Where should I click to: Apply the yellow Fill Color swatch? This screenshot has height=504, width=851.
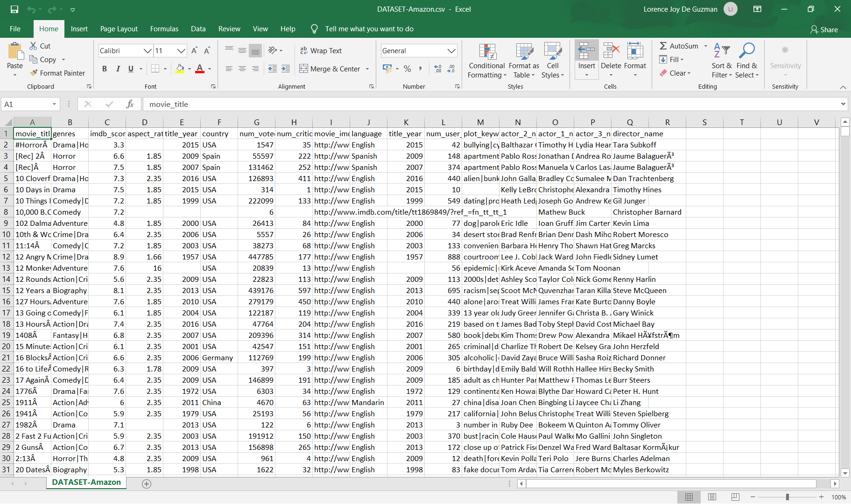(x=180, y=69)
